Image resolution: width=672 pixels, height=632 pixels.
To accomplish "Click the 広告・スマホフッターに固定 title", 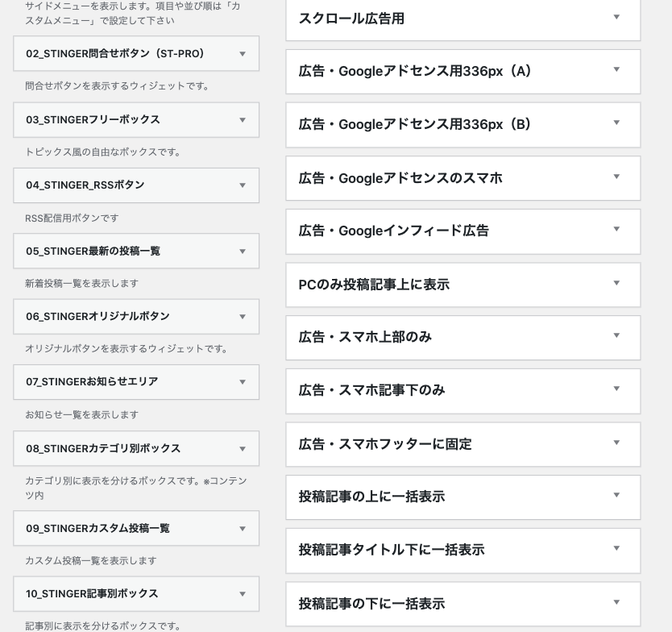I will pos(385,444).
